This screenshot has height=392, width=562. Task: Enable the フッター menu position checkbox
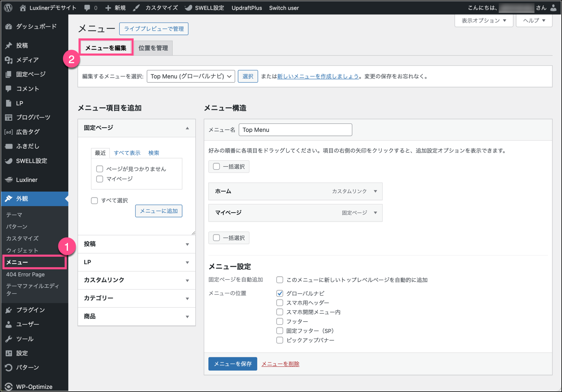280,321
